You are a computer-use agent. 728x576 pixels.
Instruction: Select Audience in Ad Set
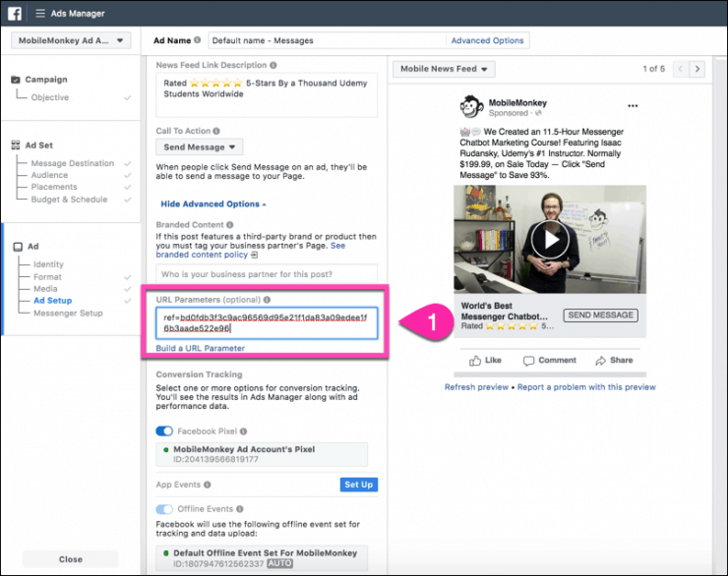coord(49,175)
